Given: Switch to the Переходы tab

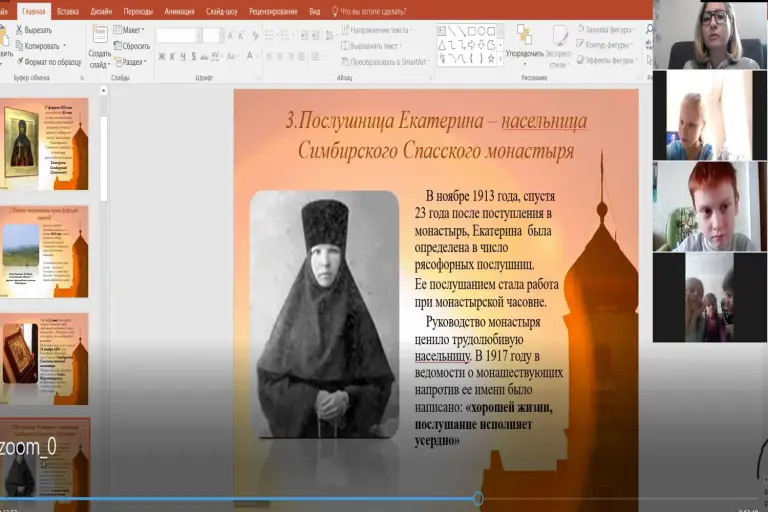Looking at the screenshot, I should tap(138, 11).
